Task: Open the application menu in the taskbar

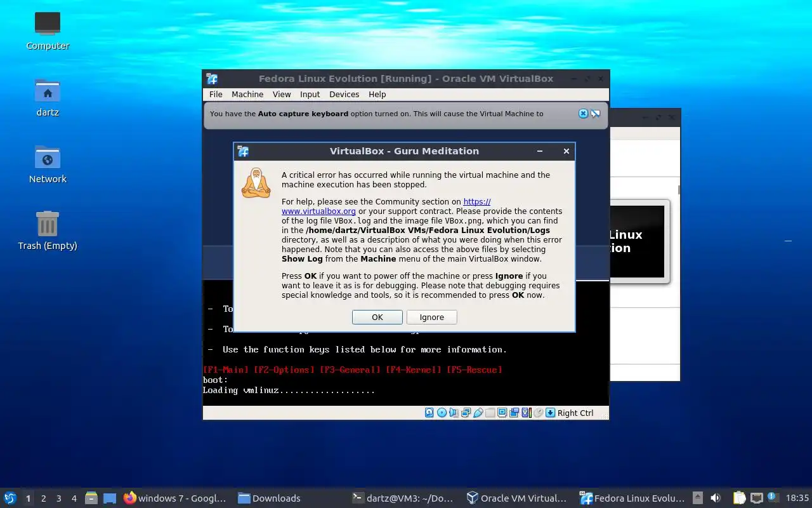Action: point(10,498)
